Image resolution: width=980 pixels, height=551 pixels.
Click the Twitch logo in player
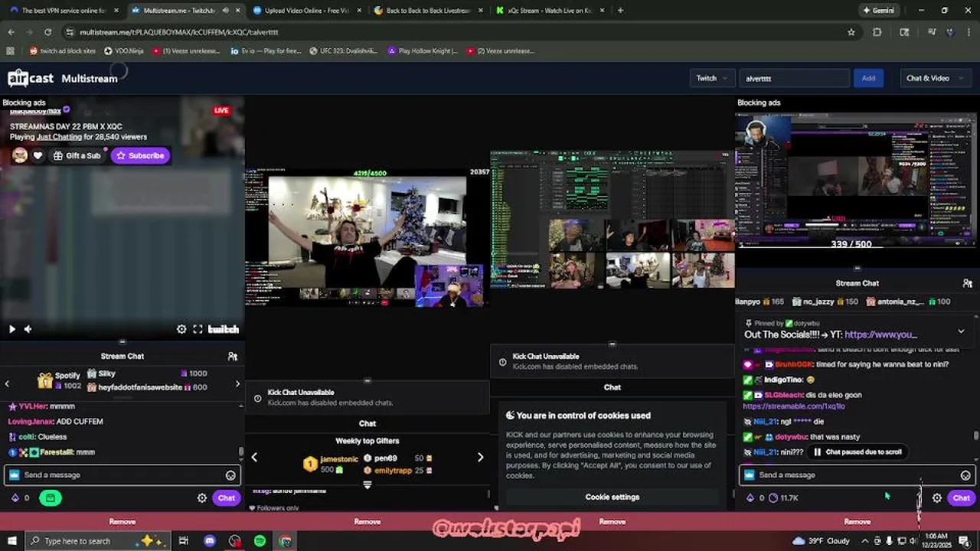[x=224, y=329]
